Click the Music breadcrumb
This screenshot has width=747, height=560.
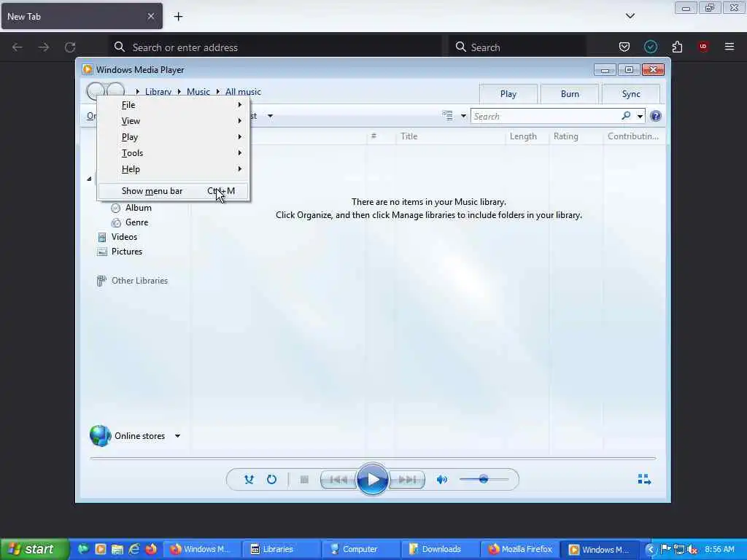(x=198, y=92)
